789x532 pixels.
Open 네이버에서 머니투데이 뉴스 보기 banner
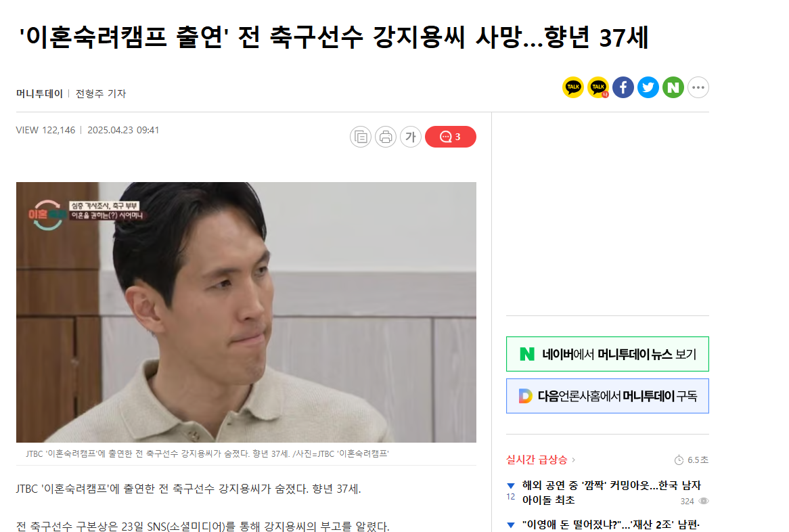(608, 354)
